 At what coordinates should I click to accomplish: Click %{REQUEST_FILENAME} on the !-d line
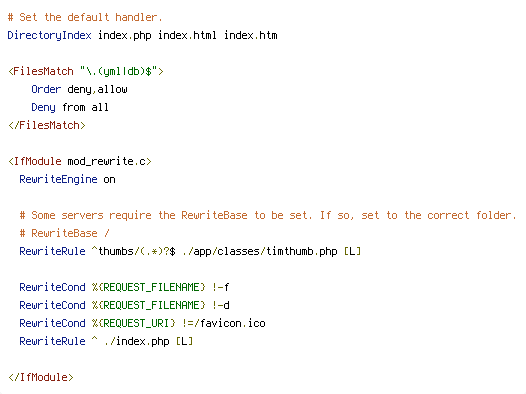coord(148,305)
